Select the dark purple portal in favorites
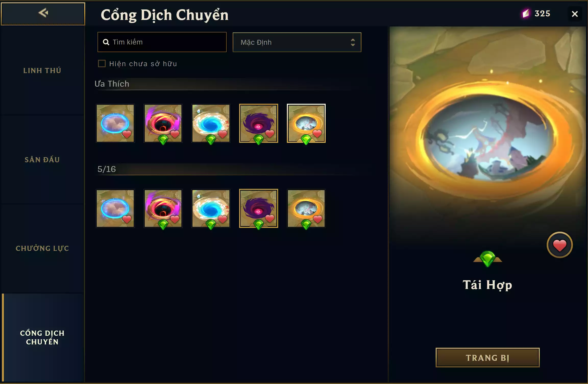588x384 pixels. [259, 123]
